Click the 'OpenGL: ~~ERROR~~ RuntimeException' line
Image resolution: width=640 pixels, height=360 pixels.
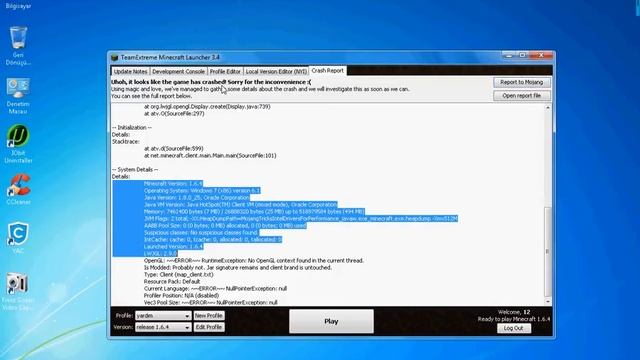click(253, 260)
